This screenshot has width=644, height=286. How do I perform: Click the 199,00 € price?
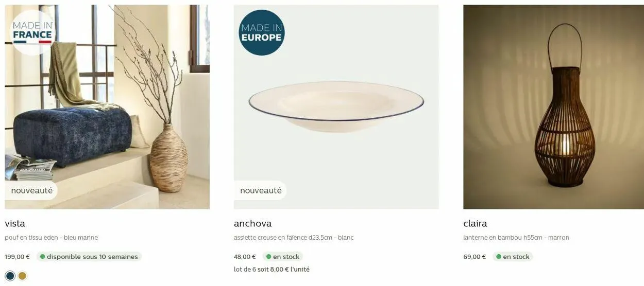tap(18, 257)
